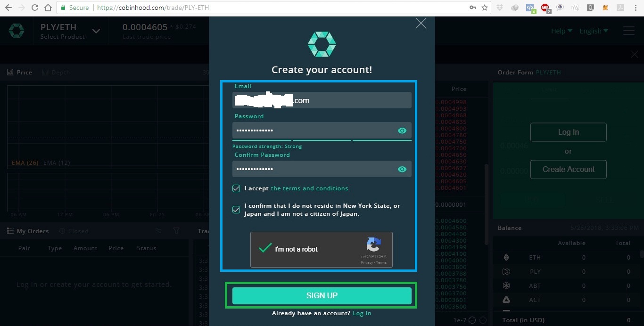Image resolution: width=644 pixels, height=326 pixels.
Task: Toggle the New York/Japan residency checkbox
Action: (x=236, y=210)
